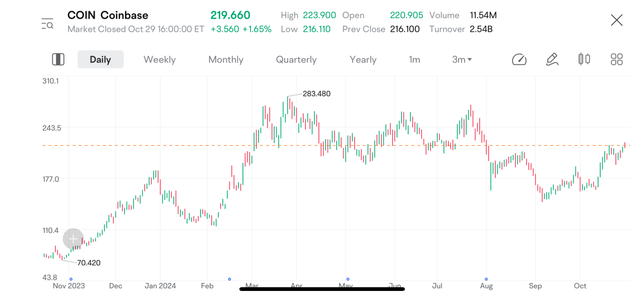The width and height of the screenshot is (644, 297).
Task: Tap the blue event dot near May
Action: click(x=348, y=279)
